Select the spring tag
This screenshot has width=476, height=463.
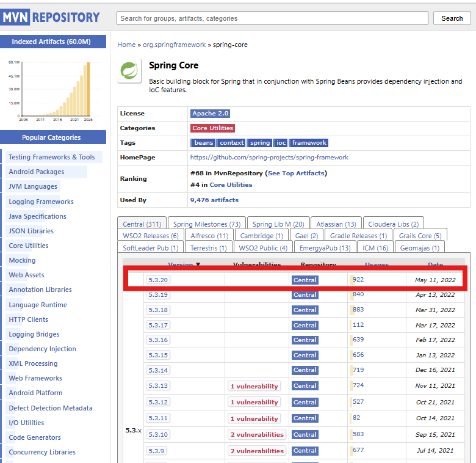259,143
